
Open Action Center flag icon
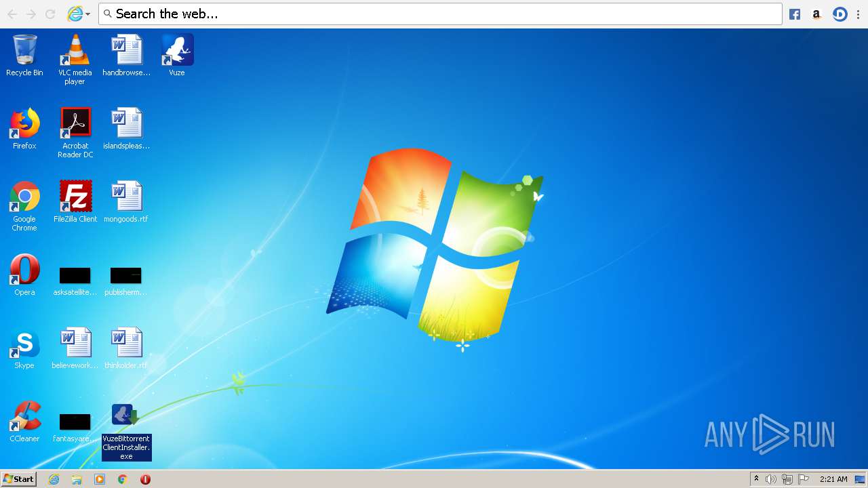point(804,479)
